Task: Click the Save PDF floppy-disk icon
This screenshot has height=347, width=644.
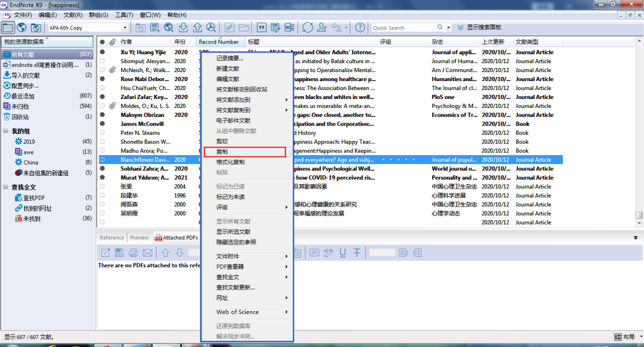Action: click(119, 253)
